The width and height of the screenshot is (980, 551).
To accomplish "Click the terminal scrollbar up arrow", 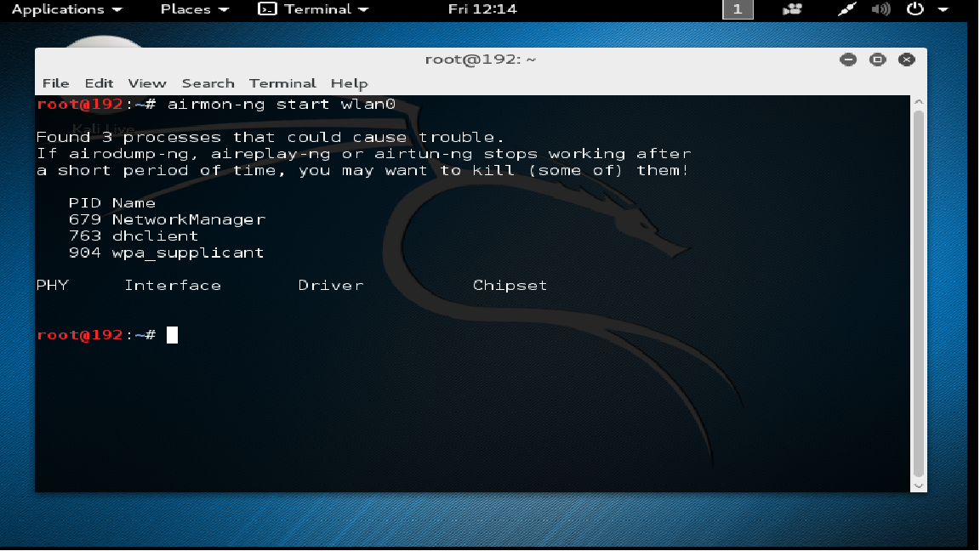I will coord(918,101).
